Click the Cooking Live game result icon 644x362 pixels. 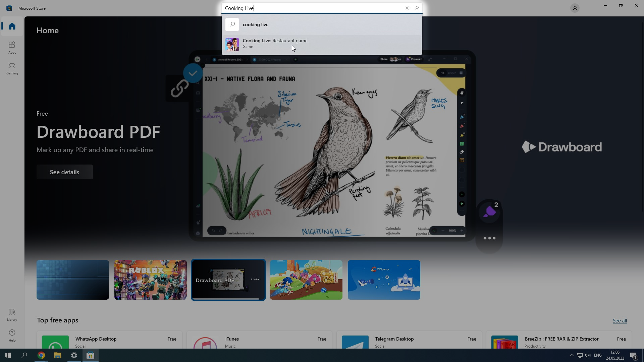[x=232, y=44]
